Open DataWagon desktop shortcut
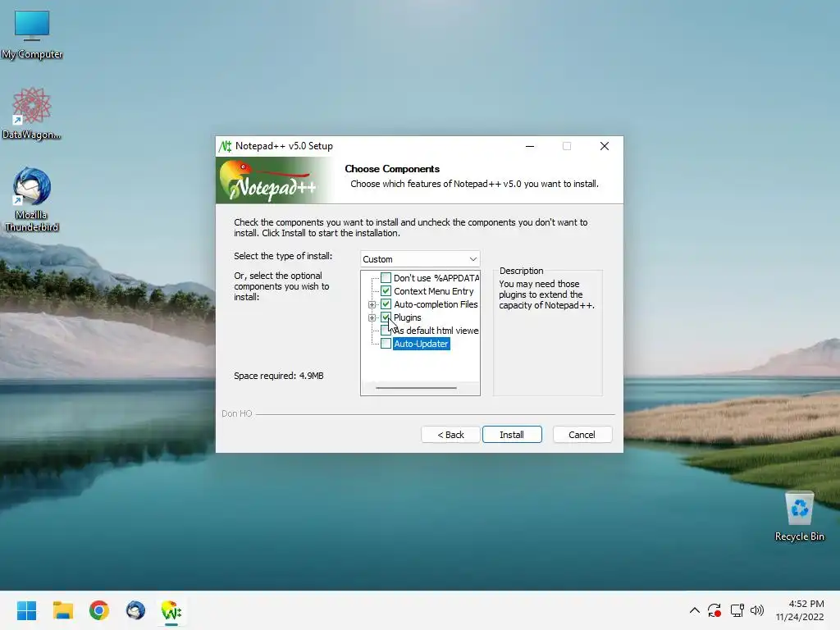This screenshot has width=840, height=630. click(32, 113)
